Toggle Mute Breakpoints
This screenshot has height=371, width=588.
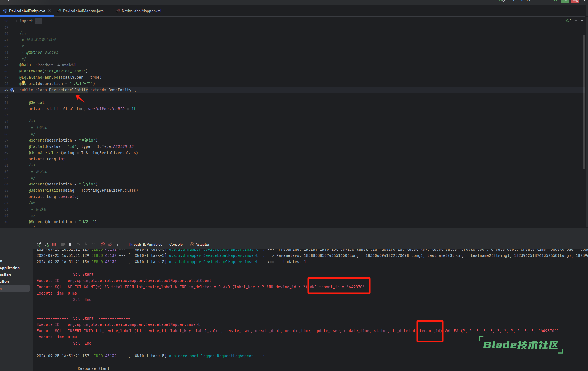click(x=110, y=244)
